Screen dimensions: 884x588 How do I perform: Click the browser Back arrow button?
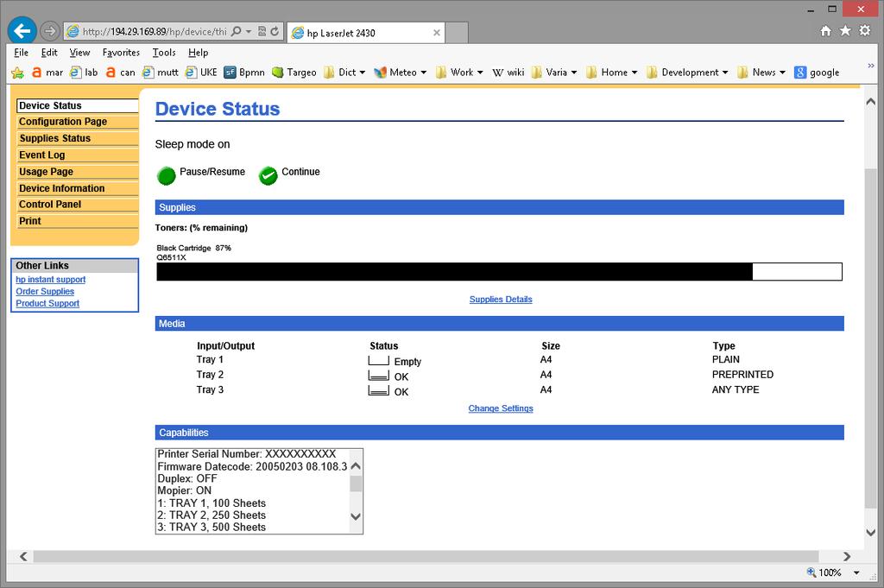click(22, 30)
